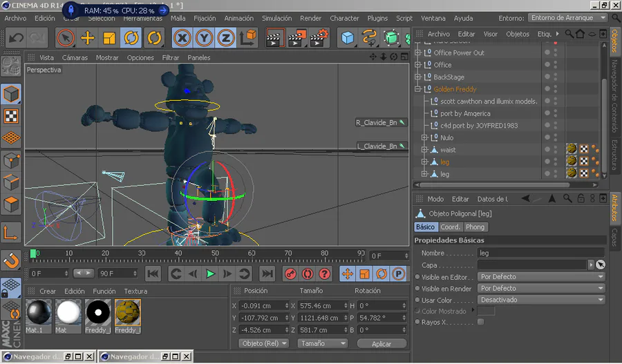Screen dimensions: 622x364
Task: Activate the Move tool in top toolbar
Action: pos(87,38)
